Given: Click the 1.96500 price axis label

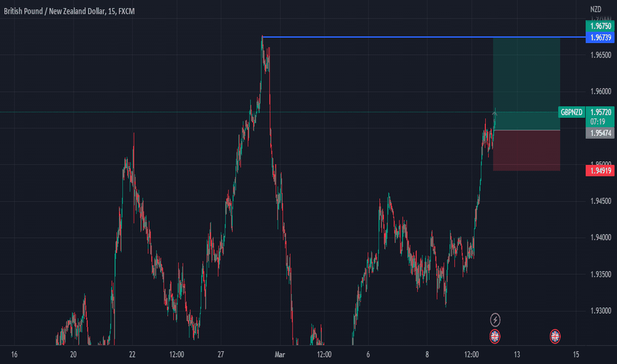Looking at the screenshot, I should click(601, 55).
